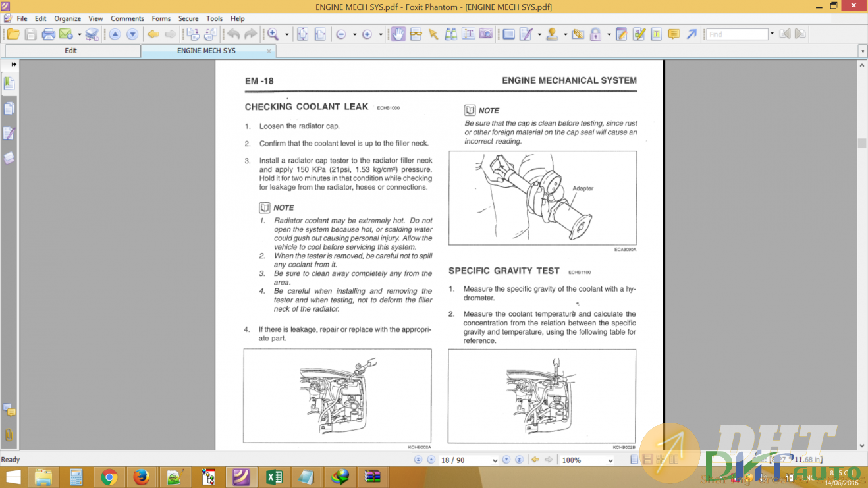The width and height of the screenshot is (868, 488).
Task: Open the dropdown arrow beside the email icon
Action: click(79, 34)
